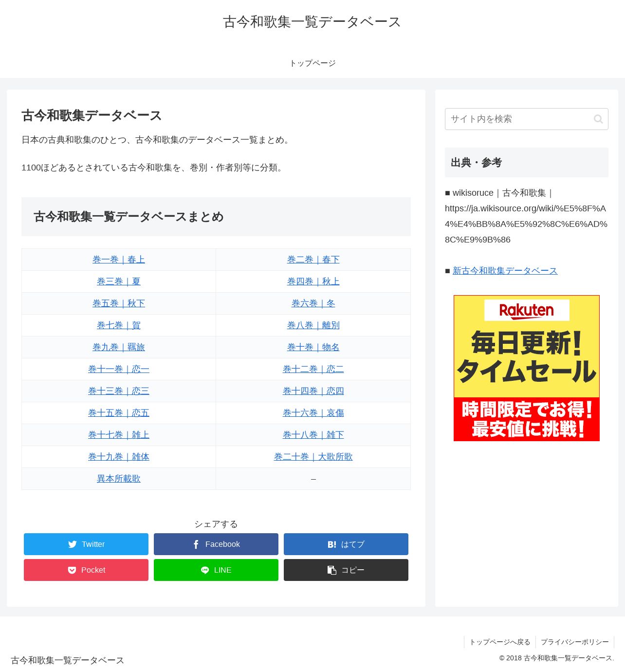Open 巻十三巻｜恋三 link
This screenshot has width=625, height=672.
(x=119, y=391)
